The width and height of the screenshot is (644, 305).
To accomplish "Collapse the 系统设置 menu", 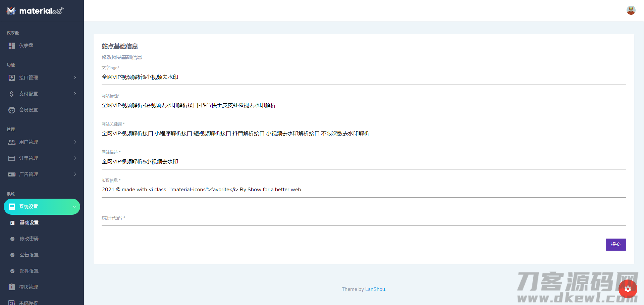I will [74, 207].
